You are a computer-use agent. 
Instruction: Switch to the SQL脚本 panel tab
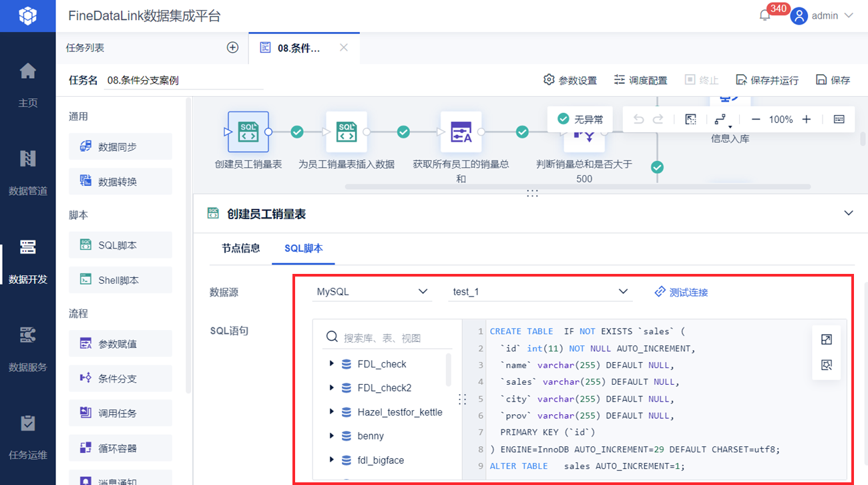pos(303,248)
